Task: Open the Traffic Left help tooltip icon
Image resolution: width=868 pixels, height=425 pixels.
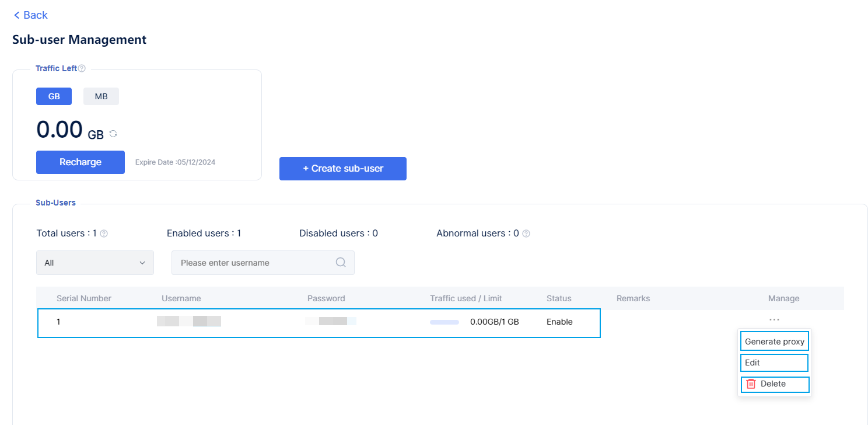Action: 82,68
